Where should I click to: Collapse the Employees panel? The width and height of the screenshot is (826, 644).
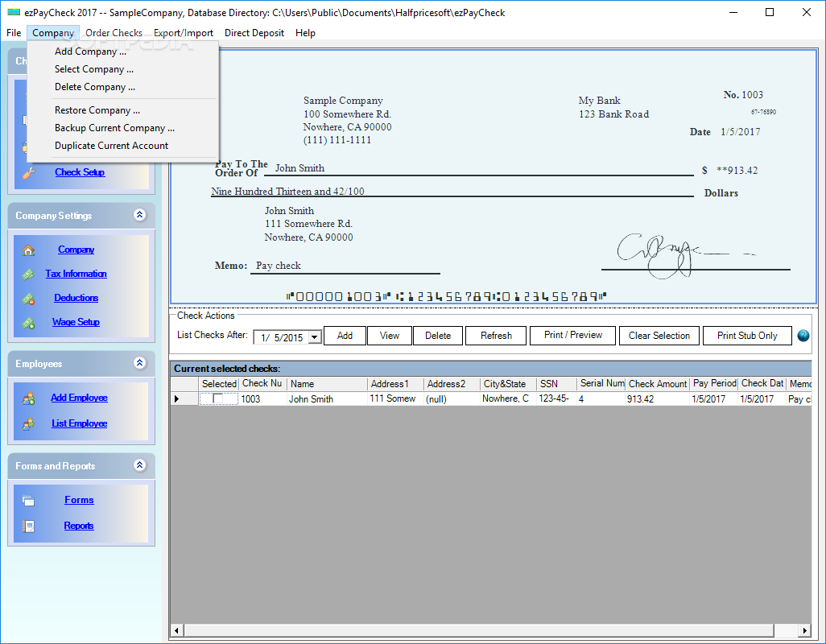[139, 363]
